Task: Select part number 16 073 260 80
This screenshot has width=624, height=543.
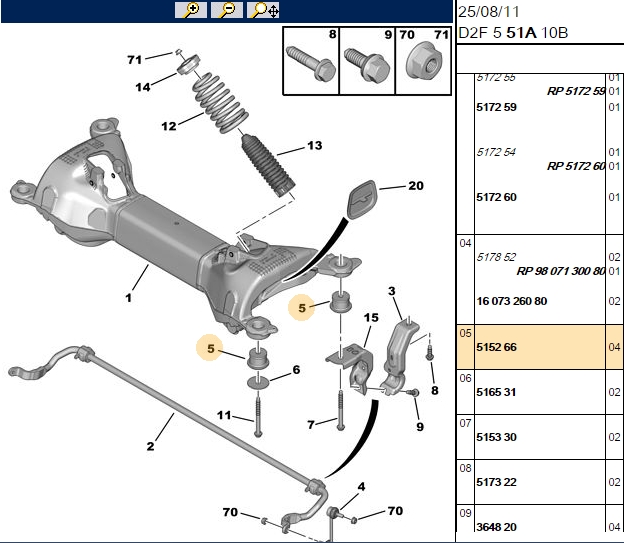Action: coord(512,301)
